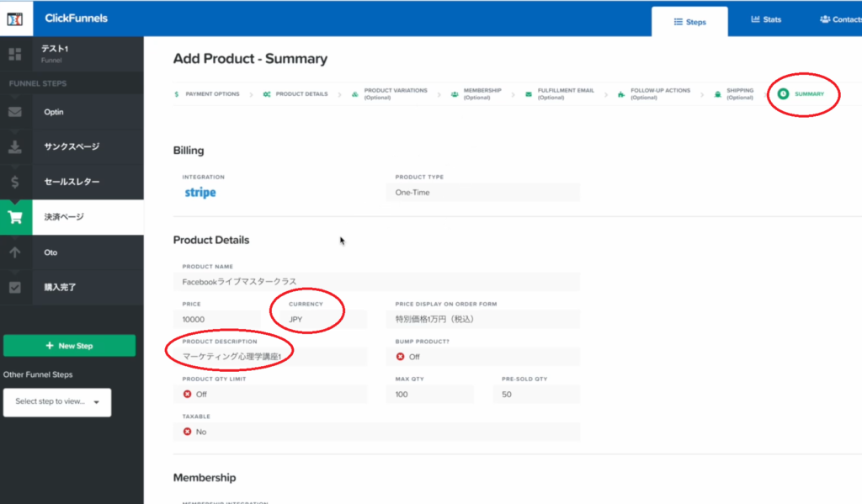Click the Pre-Sold Qty field showing 50
The width and height of the screenshot is (862, 504).
click(536, 394)
